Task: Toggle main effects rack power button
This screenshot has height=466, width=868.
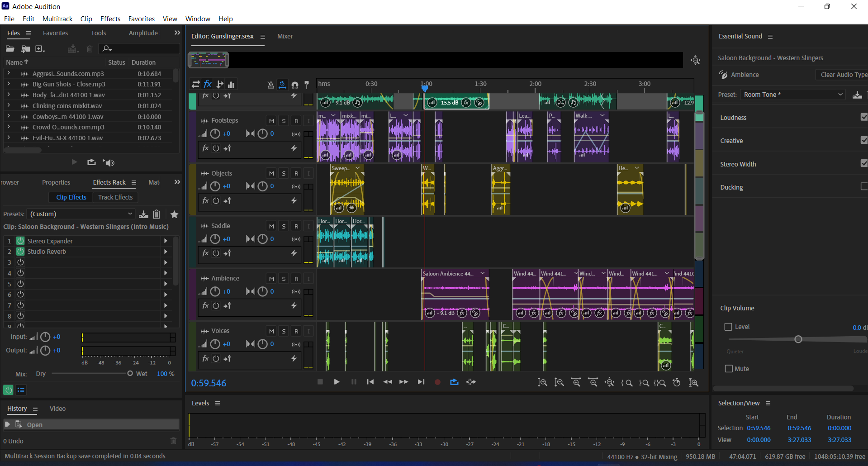Action: click(8, 390)
